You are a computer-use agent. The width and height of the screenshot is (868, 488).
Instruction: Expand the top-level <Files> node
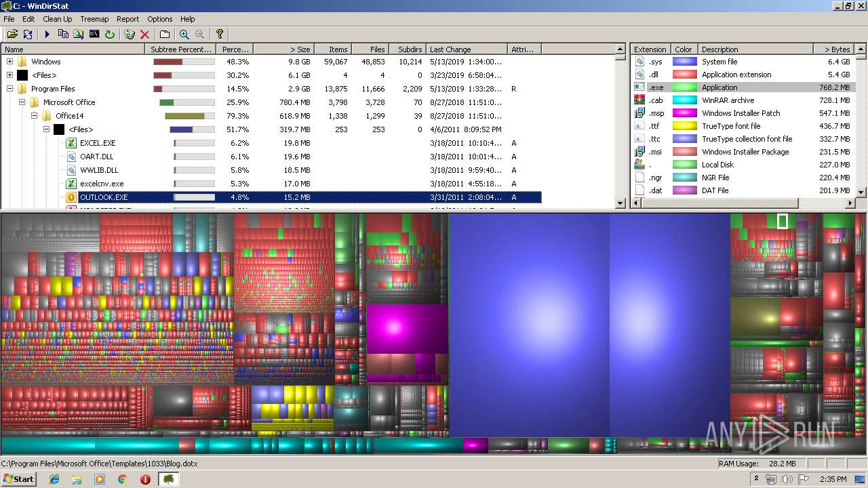(9, 75)
